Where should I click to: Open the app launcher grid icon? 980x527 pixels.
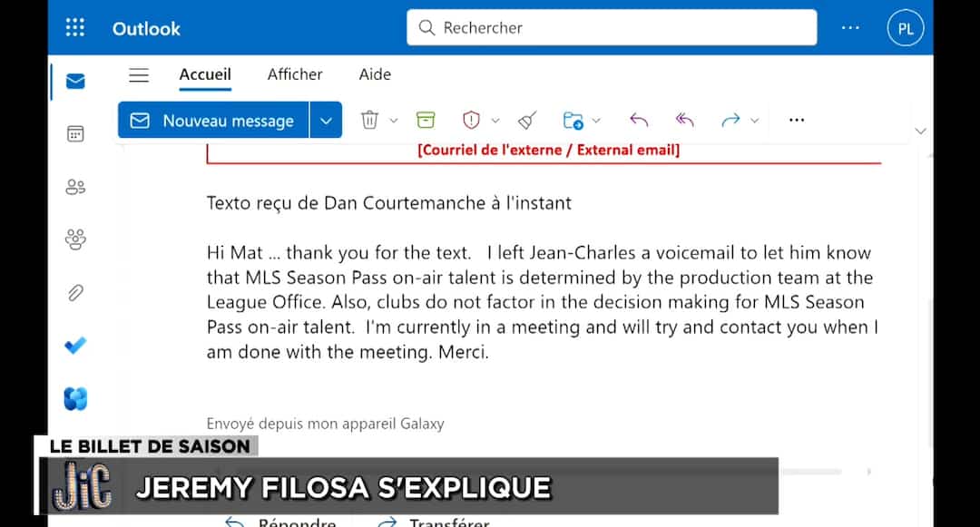[75, 28]
